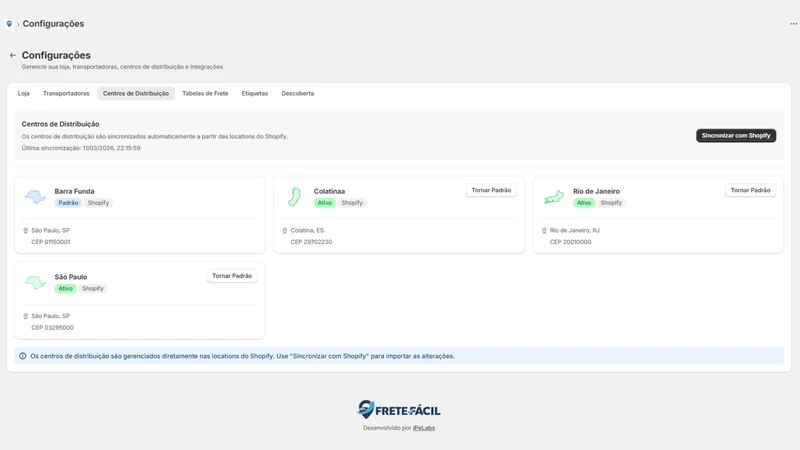Click location pin in Barra Funda card
Viewport: 800px width, 450px height.
coord(26,231)
